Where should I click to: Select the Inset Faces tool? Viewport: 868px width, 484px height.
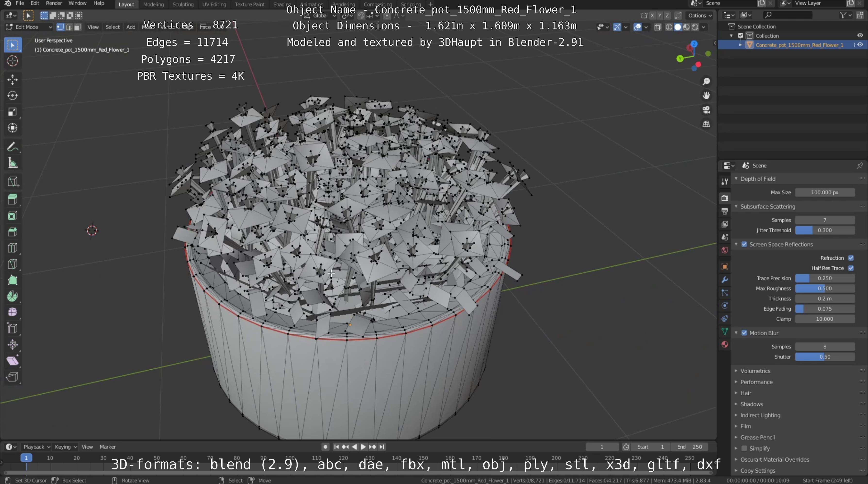pyautogui.click(x=12, y=216)
